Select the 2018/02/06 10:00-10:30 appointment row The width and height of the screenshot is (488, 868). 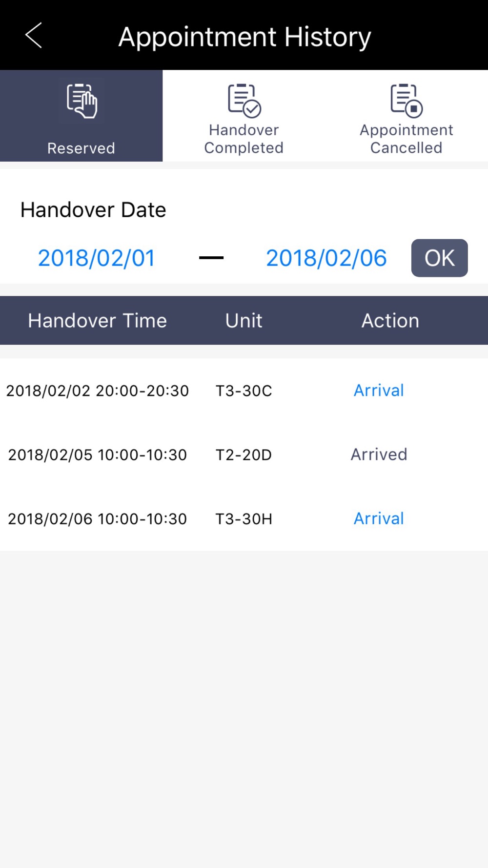pyautogui.click(x=244, y=518)
